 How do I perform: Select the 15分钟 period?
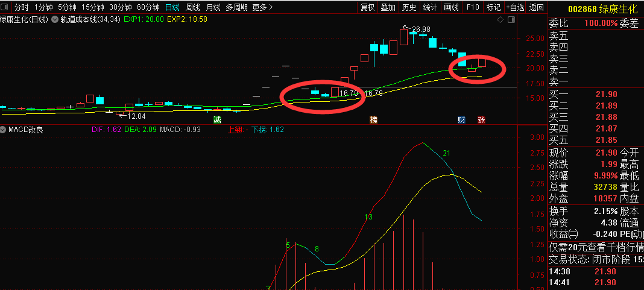pos(92,7)
